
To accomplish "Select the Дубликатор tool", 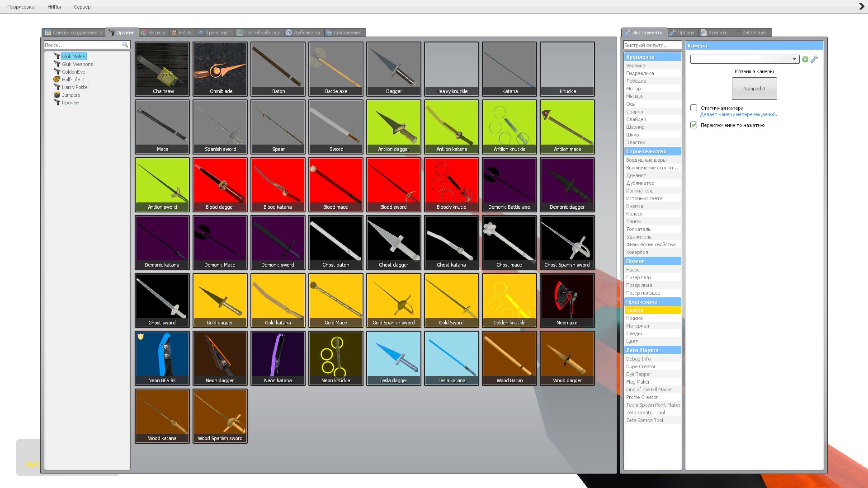I will click(652, 183).
